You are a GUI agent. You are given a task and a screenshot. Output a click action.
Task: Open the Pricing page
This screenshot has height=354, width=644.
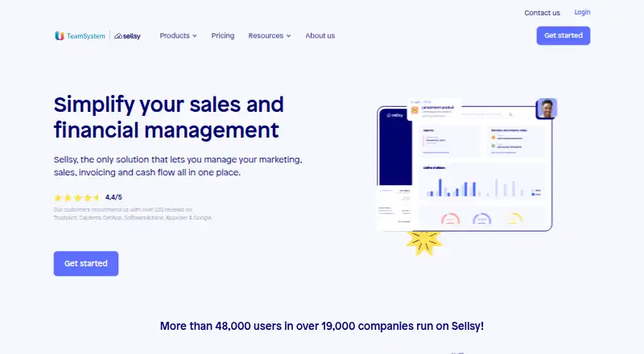pos(223,35)
